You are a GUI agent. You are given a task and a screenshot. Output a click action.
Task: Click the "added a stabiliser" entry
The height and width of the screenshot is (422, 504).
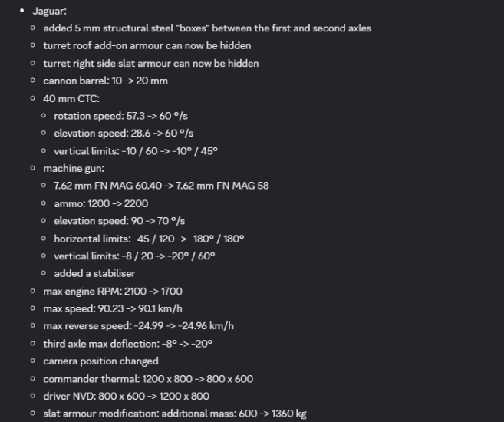94,273
